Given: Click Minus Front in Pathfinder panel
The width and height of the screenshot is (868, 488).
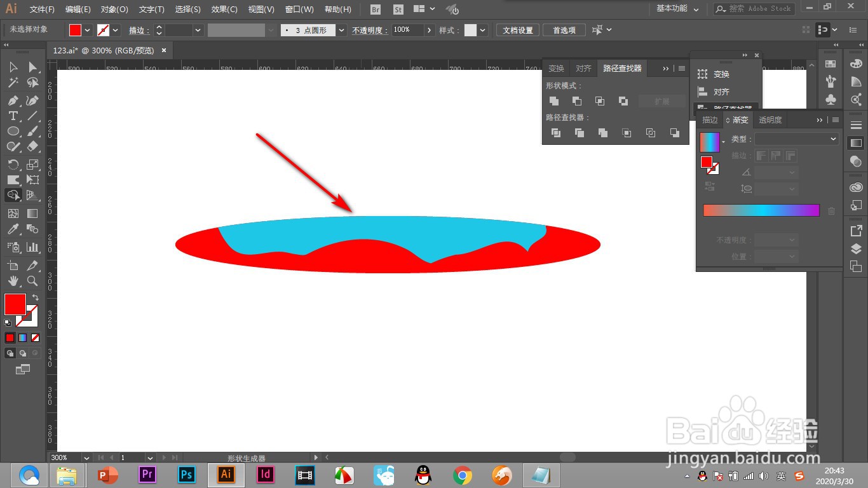Looking at the screenshot, I should [577, 101].
